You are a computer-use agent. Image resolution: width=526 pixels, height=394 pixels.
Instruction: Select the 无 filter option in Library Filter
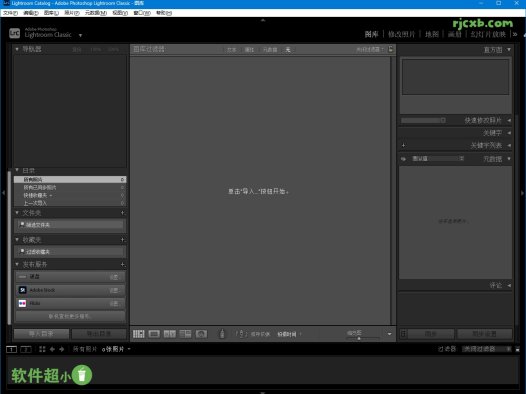click(288, 50)
